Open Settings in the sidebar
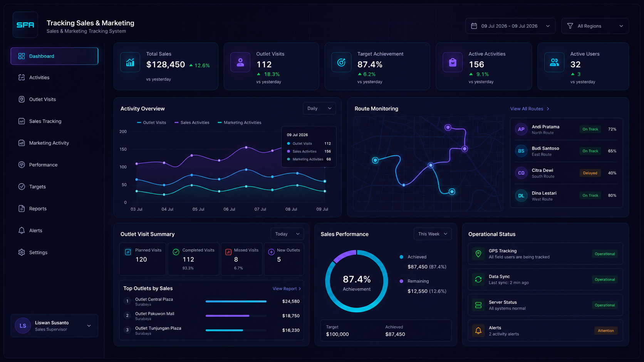644x362 pixels. point(54,252)
